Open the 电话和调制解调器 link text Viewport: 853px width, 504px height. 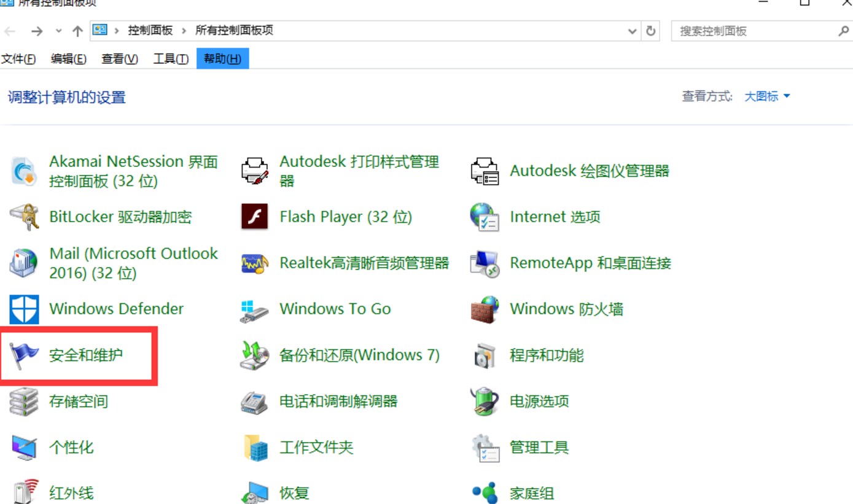tap(338, 401)
